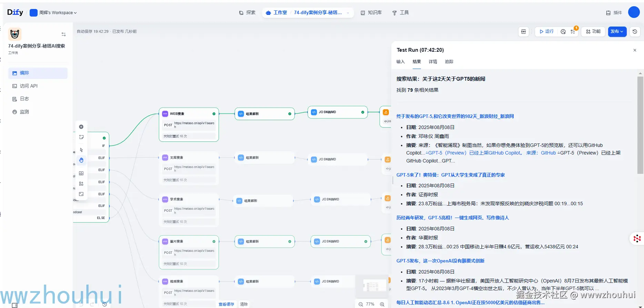The width and height of the screenshot is (644, 308).
Task: Open the checklist icon with badge
Action: point(573,31)
